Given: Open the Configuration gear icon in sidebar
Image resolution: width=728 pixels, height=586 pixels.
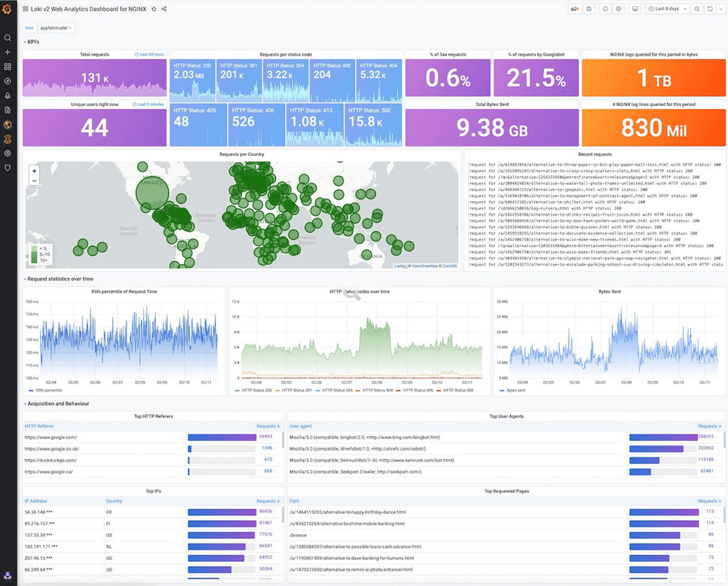Looking at the screenshot, I should pyautogui.click(x=8, y=154).
